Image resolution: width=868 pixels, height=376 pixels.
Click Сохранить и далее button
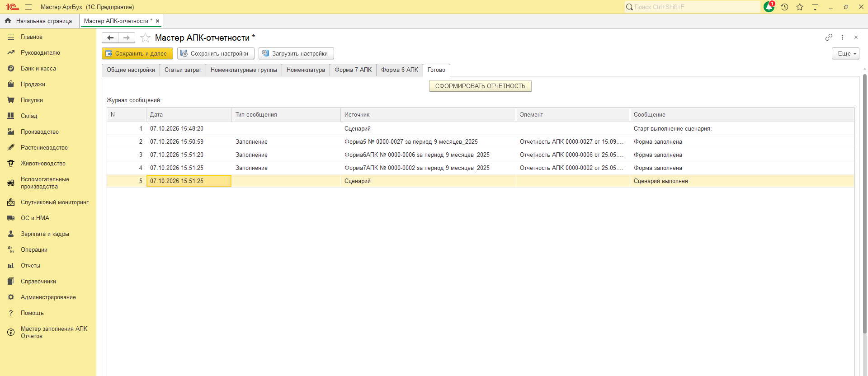137,53
